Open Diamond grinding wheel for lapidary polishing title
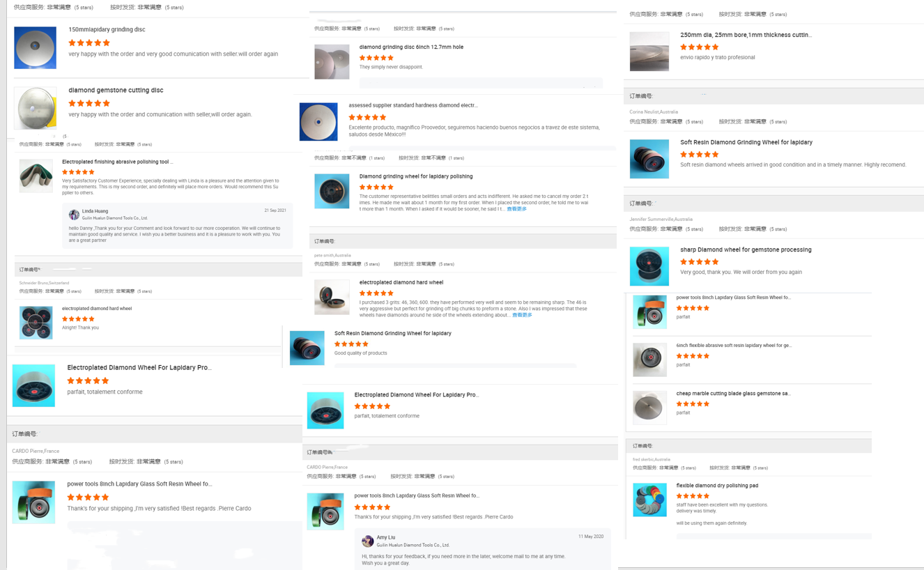This screenshot has height=570, width=924. [416, 176]
